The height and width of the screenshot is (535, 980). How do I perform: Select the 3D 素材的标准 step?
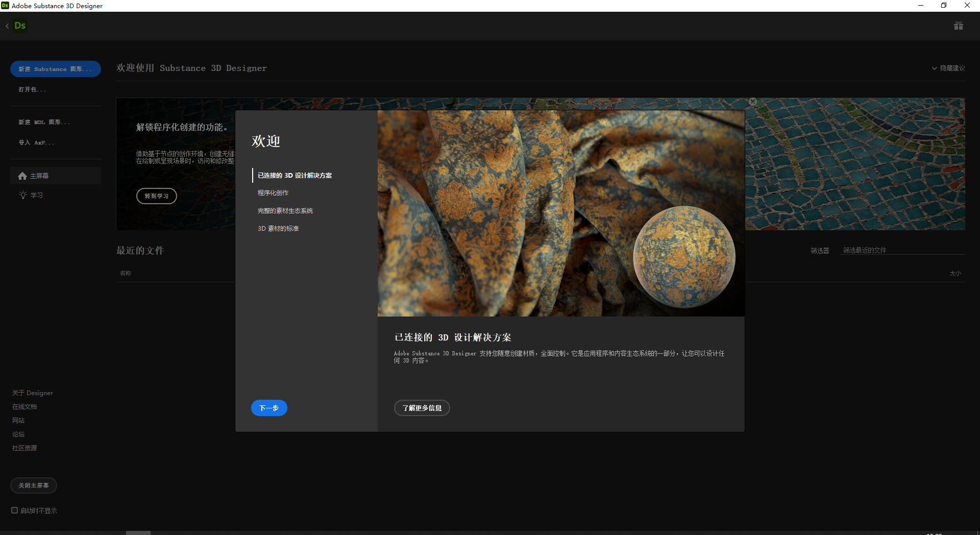(x=278, y=228)
